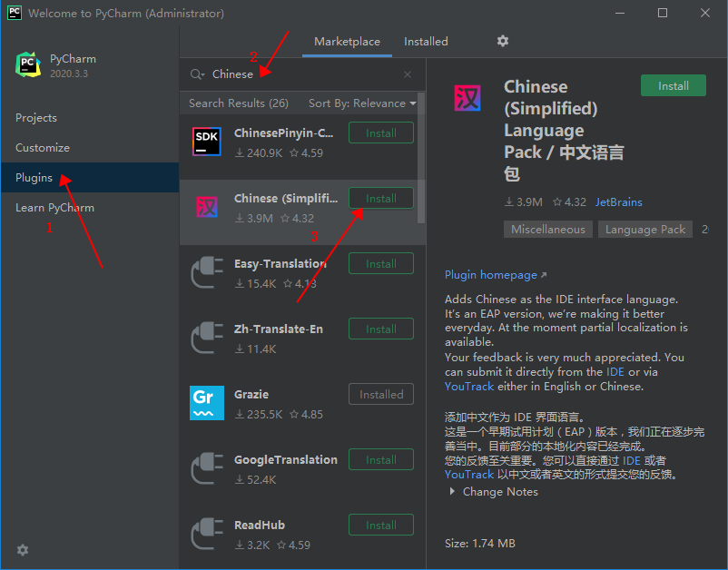This screenshot has width=728, height=570.
Task: Open the plugins settings gear icon
Action: (502, 42)
